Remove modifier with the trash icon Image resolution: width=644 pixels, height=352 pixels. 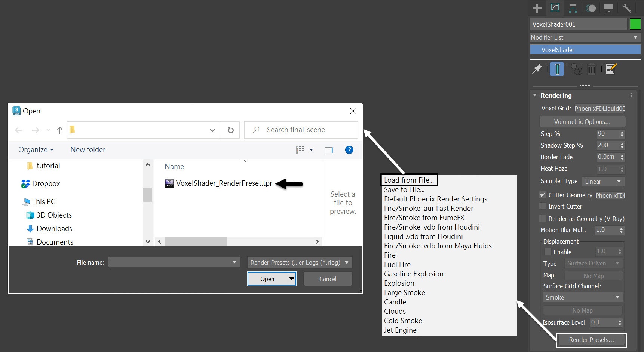coord(592,69)
